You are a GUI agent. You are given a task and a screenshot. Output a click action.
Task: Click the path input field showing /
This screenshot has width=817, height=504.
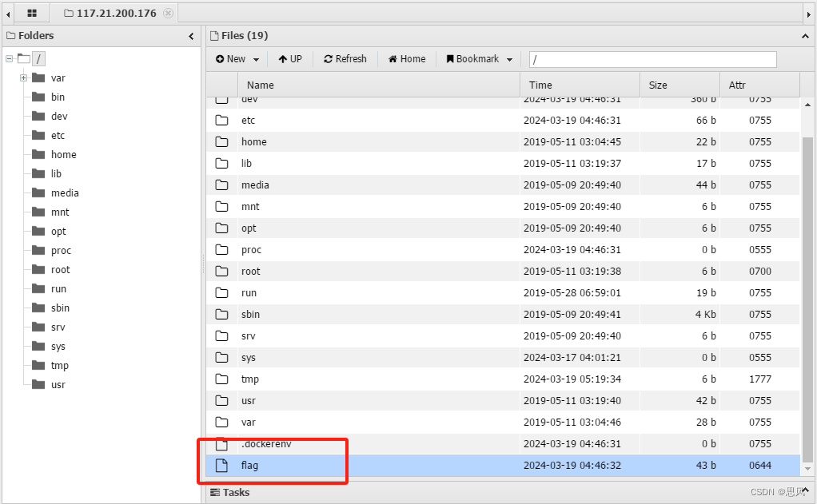click(652, 59)
